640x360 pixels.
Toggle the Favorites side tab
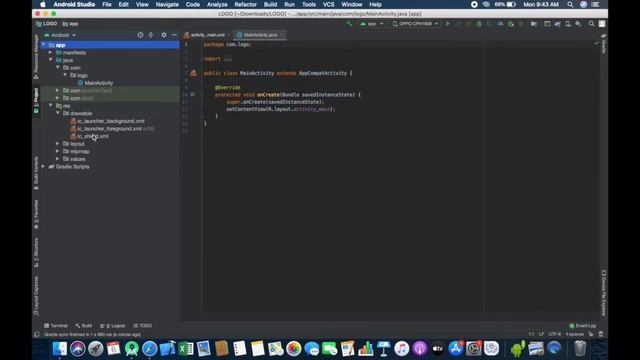pyautogui.click(x=36, y=214)
